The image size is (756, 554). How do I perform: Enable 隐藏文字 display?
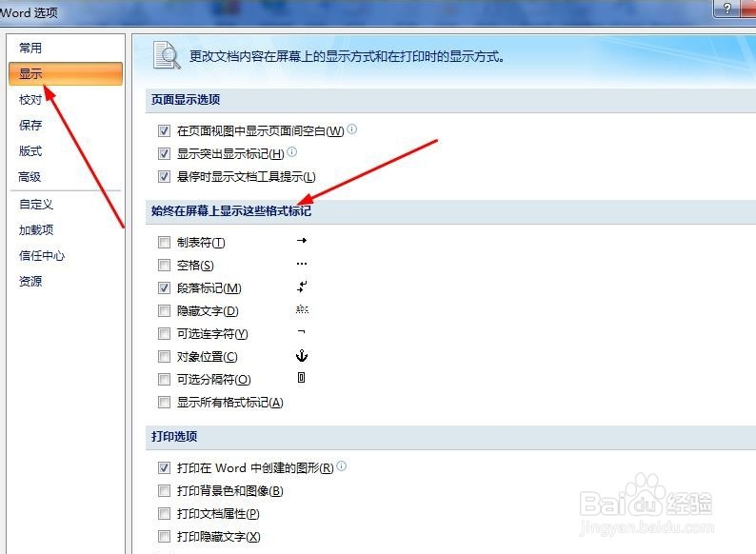pos(164,310)
